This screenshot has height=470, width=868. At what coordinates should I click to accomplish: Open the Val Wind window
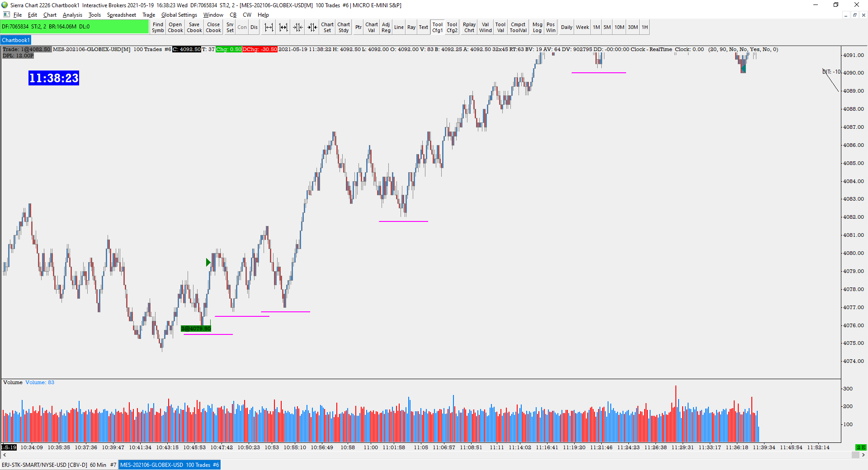click(486, 27)
